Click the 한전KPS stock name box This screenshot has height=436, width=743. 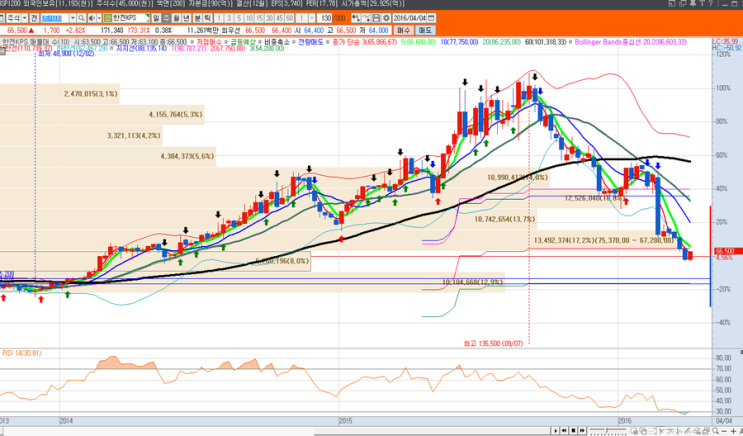(127, 18)
